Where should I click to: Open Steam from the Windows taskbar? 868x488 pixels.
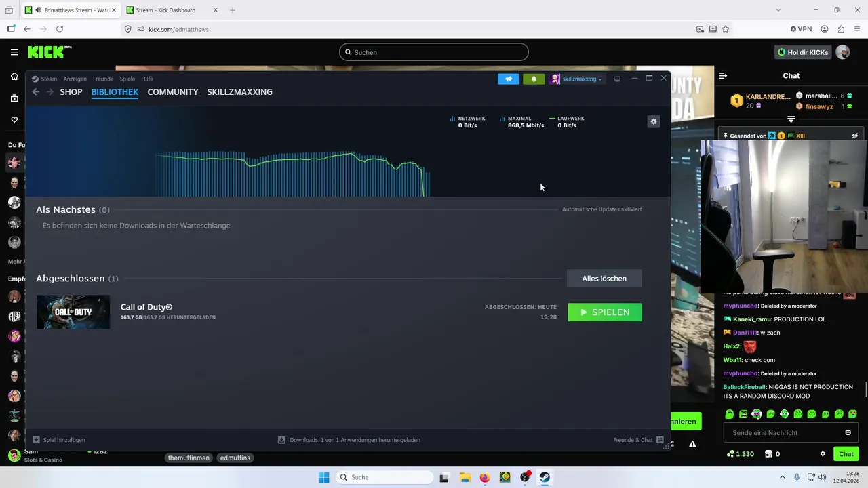[545, 477]
